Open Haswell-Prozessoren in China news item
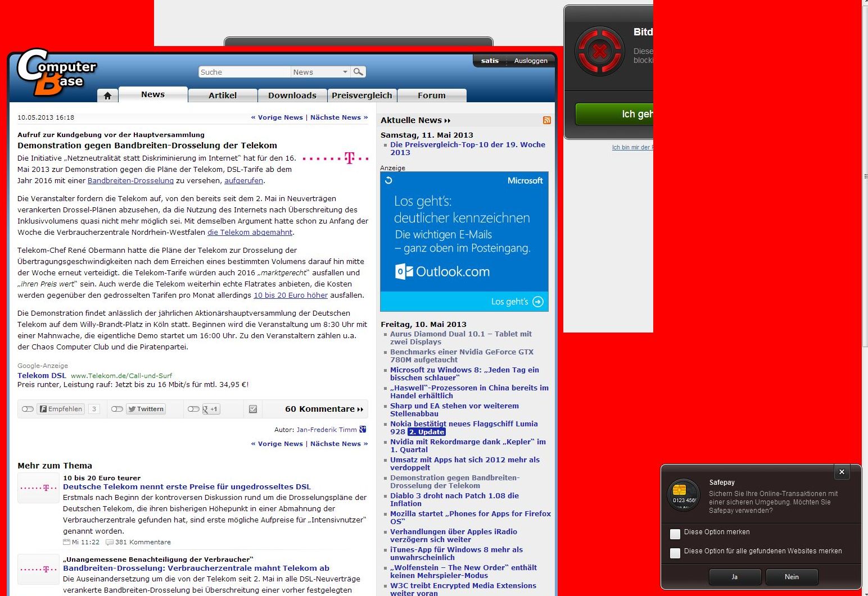 (x=469, y=392)
